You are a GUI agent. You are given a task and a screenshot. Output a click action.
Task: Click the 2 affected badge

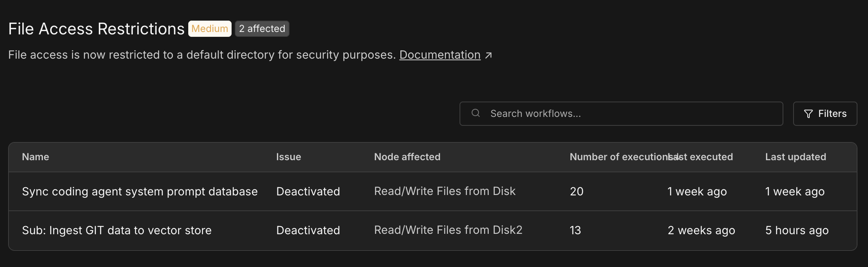coord(262,29)
